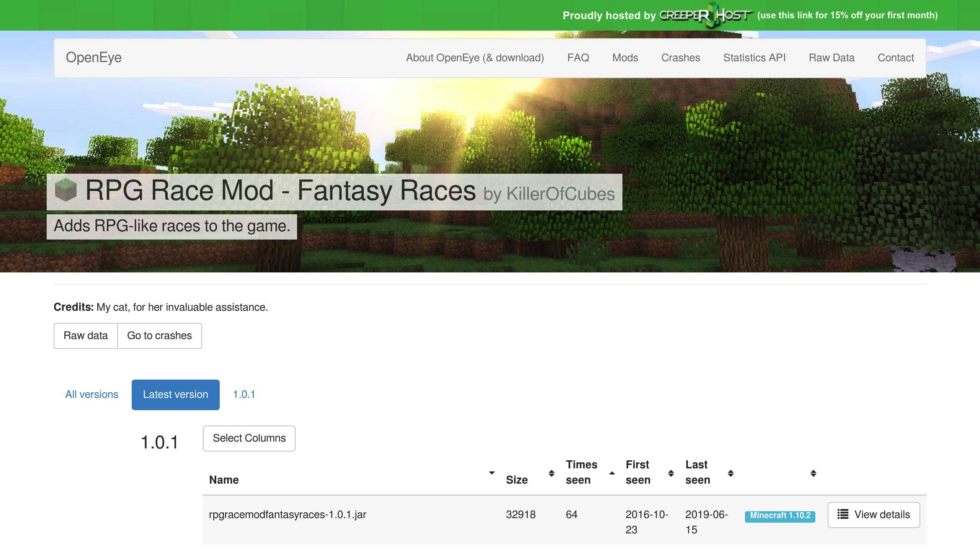The width and height of the screenshot is (980, 551).
Task: Click View details for rpgracemodfantasyraces
Action: [x=873, y=514]
